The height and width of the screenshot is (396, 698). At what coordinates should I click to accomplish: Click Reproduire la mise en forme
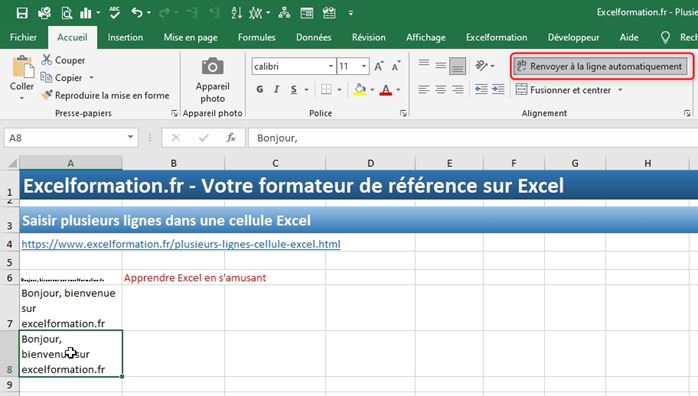pyautogui.click(x=105, y=95)
